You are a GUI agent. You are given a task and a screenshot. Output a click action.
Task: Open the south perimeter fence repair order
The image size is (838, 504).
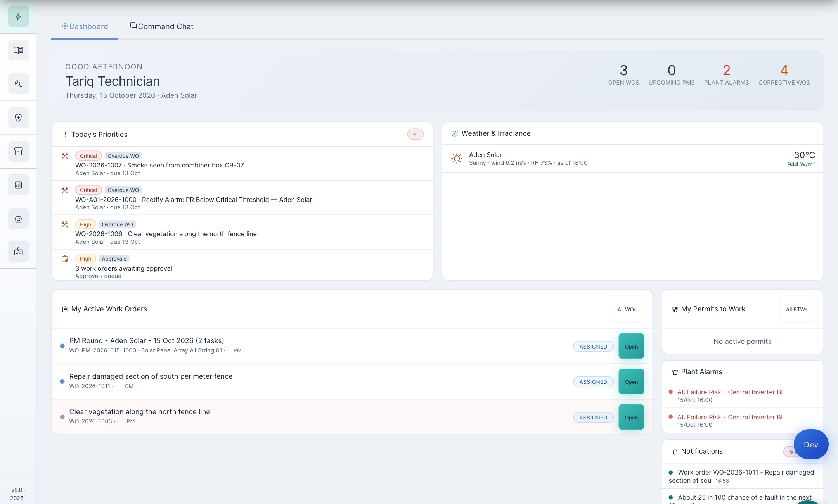tap(631, 381)
